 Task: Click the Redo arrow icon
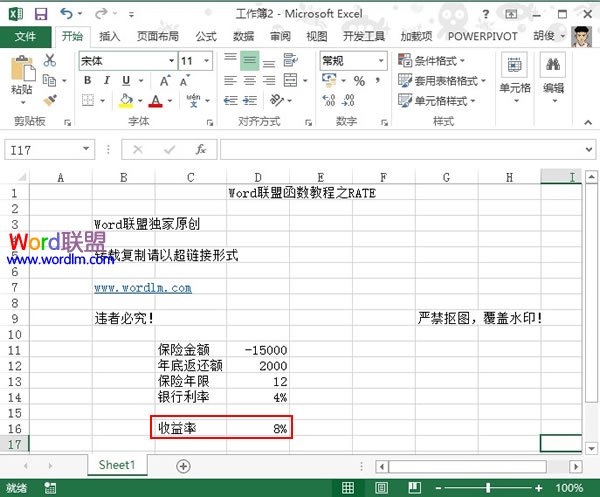tap(101, 14)
